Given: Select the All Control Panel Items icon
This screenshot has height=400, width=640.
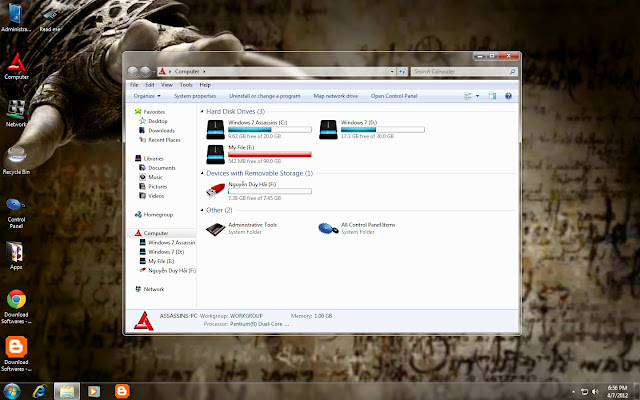Looking at the screenshot, I should click(328, 229).
